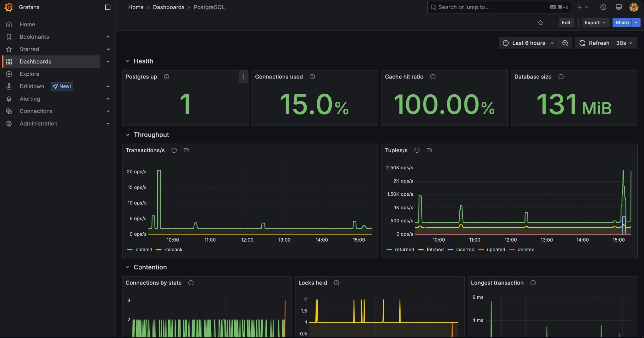Click the zoom out time range icon
This screenshot has width=644, height=338.
pos(565,43)
